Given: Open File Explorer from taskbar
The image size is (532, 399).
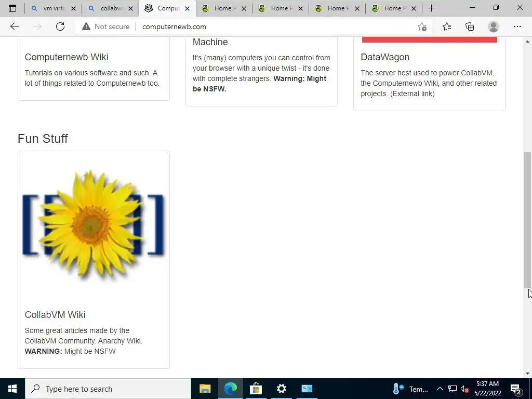Looking at the screenshot, I should click(205, 389).
